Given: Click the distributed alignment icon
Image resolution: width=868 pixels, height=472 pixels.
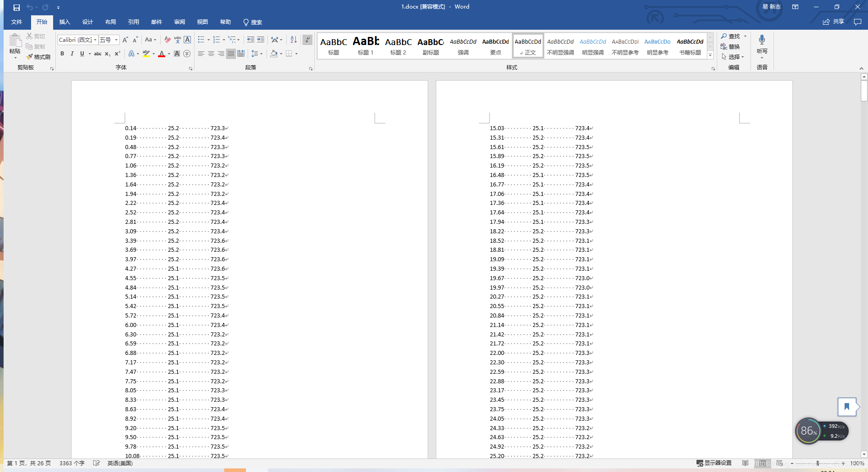Looking at the screenshot, I should [x=241, y=54].
